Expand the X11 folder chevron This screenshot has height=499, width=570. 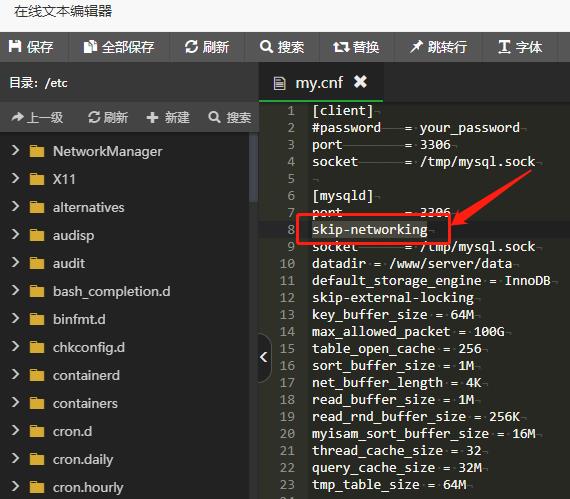point(15,178)
